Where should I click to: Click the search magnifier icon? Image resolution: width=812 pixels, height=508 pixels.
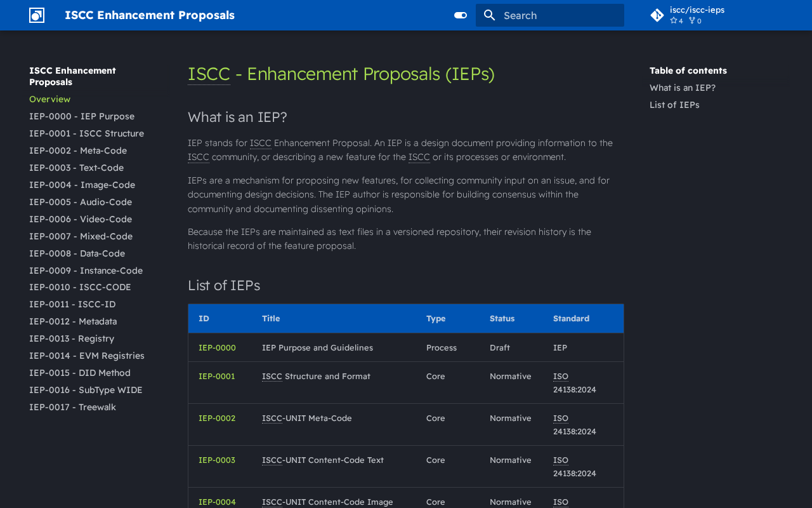pos(489,15)
